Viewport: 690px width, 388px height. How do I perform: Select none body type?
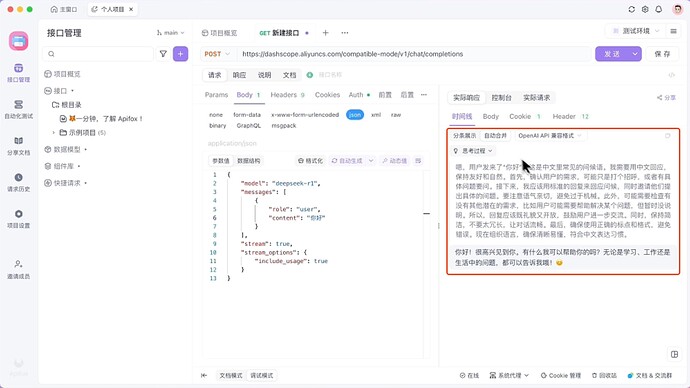pyautogui.click(x=216, y=114)
